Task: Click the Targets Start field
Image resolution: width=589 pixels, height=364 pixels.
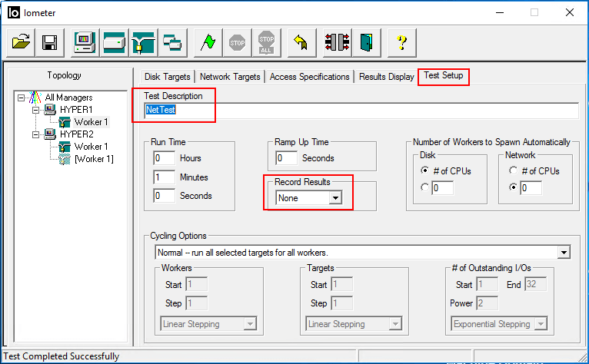Action: coord(342,284)
